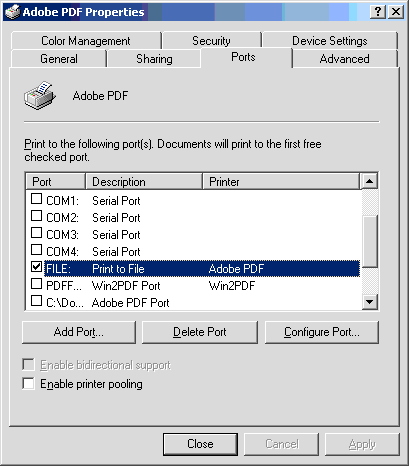Click the port list scrollbar thumb
The height and width of the screenshot is (466, 409).
point(369,241)
